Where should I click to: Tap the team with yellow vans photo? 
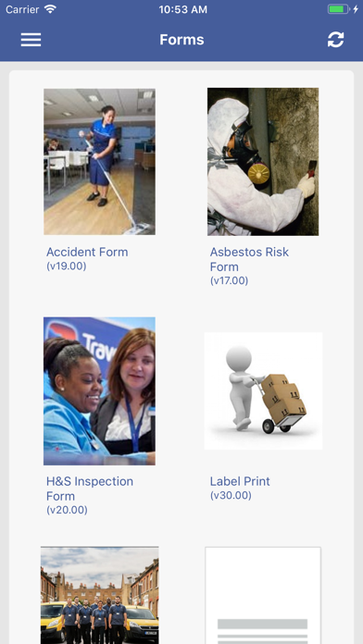[x=99, y=595]
